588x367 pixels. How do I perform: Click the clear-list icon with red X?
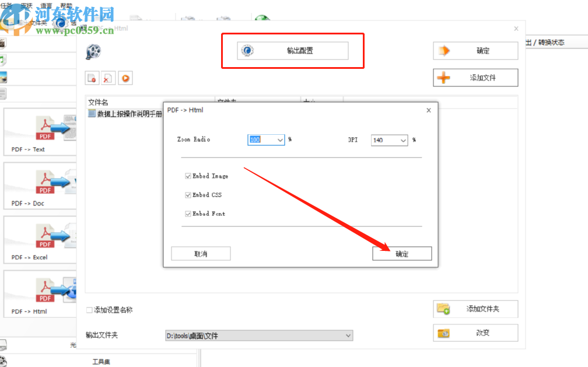coord(108,78)
